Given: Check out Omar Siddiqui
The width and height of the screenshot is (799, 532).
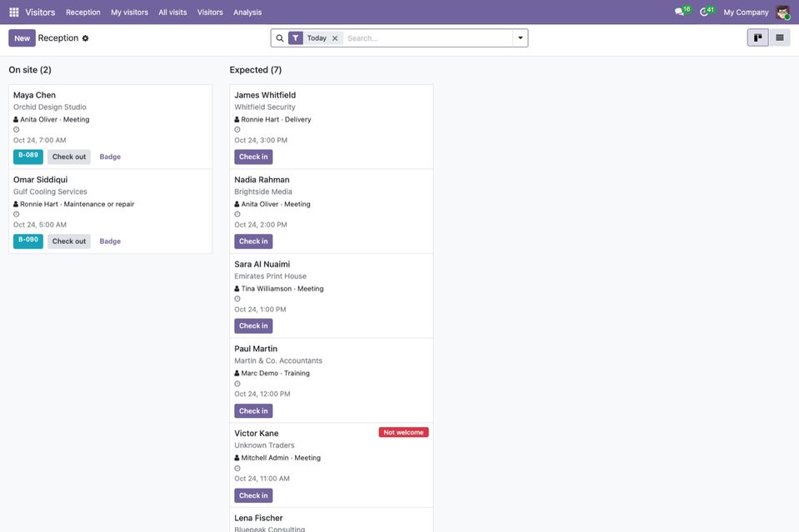Looking at the screenshot, I should click(69, 241).
